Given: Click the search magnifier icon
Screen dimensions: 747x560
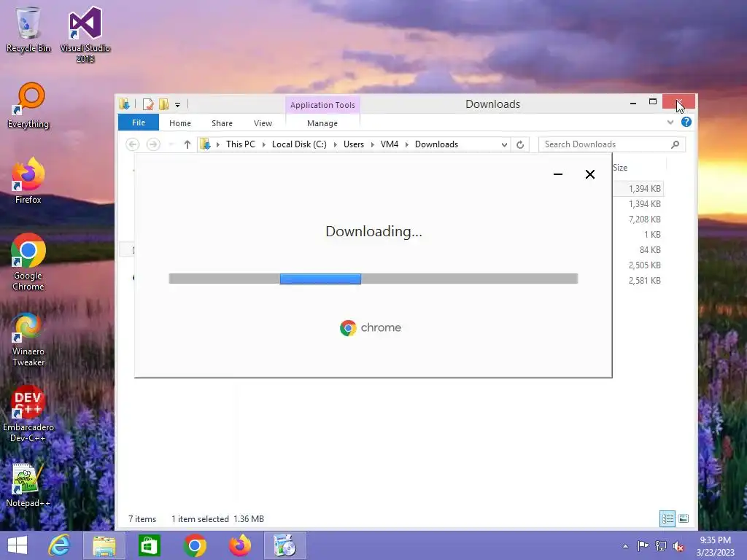Looking at the screenshot, I should (675, 144).
